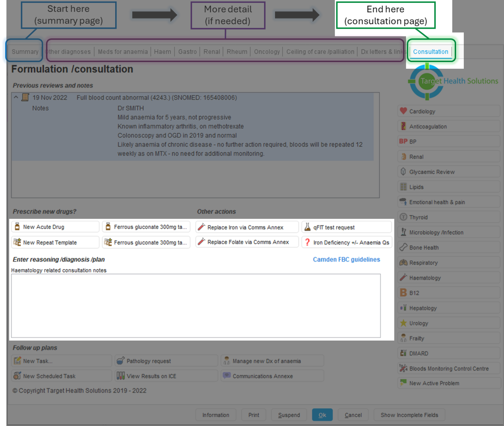Viewport: 504px width, 426px height.
Task: Select the Full blood count abnormal entry
Action: (157, 98)
